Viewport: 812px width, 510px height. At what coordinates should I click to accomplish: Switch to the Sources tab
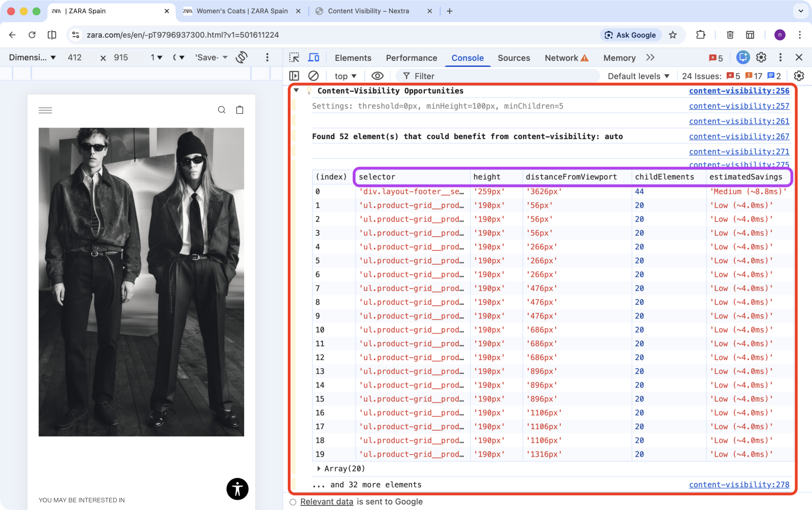514,58
